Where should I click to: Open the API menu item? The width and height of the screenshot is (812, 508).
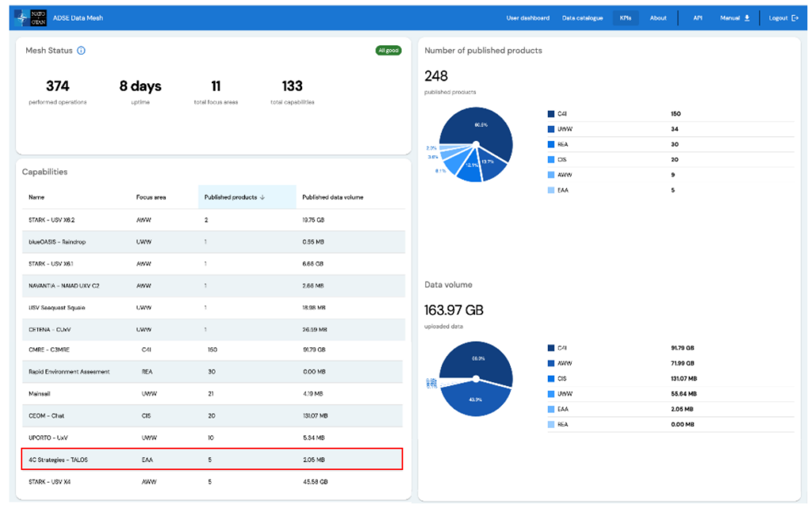coord(698,17)
